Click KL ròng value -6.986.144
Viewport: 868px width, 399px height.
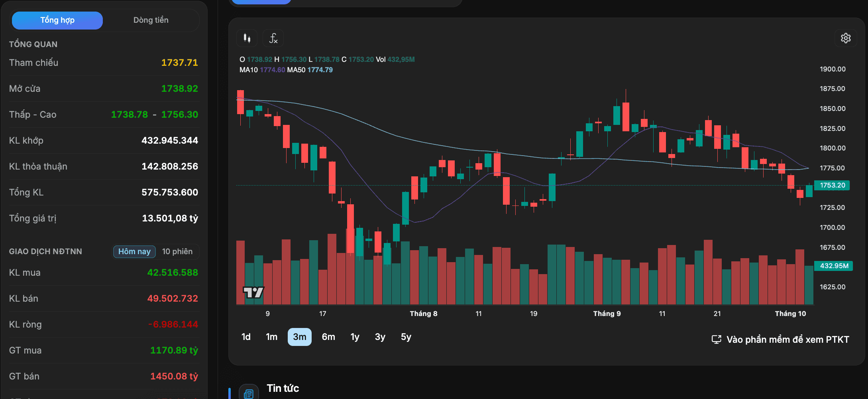click(x=173, y=324)
